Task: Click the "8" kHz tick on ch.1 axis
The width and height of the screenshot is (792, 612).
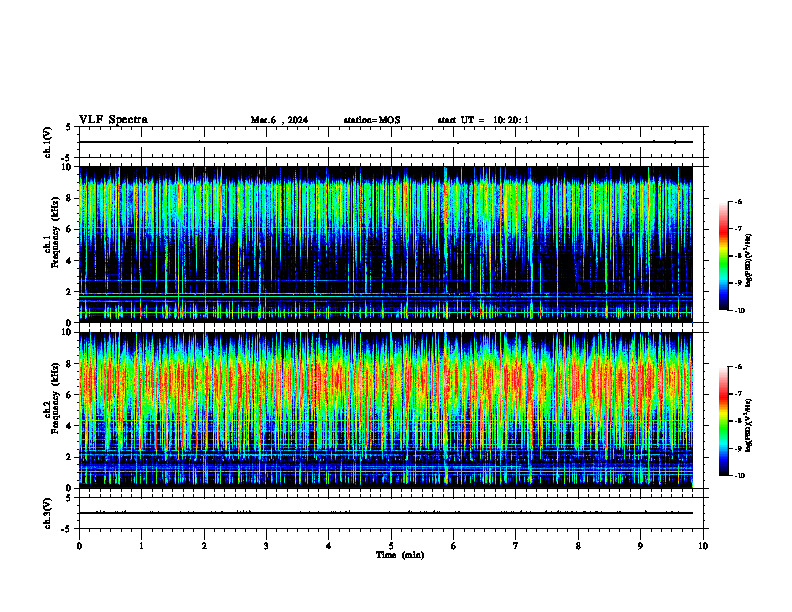Action: click(70, 198)
